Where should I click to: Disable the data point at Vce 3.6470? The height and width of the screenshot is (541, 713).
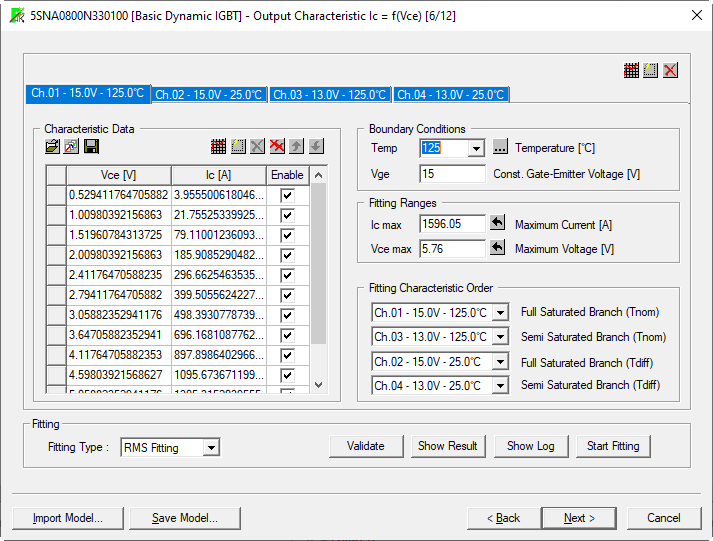click(x=287, y=334)
